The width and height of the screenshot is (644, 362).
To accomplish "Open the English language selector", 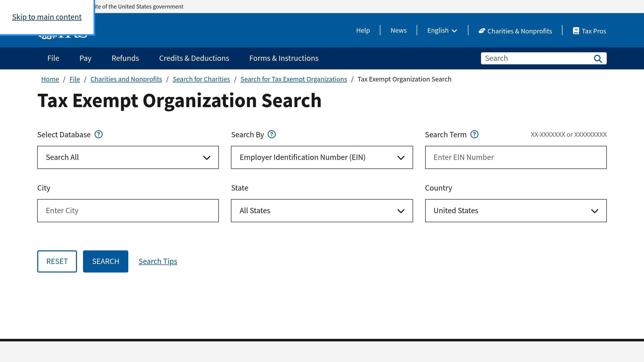I will click(x=442, y=30).
